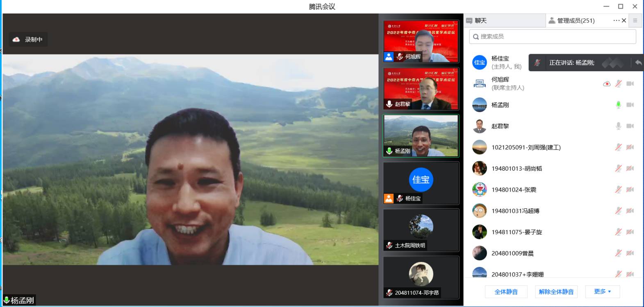Click the camera icon in 赵君黎's row
Viewport: 644px width, 307px height.
point(630,126)
